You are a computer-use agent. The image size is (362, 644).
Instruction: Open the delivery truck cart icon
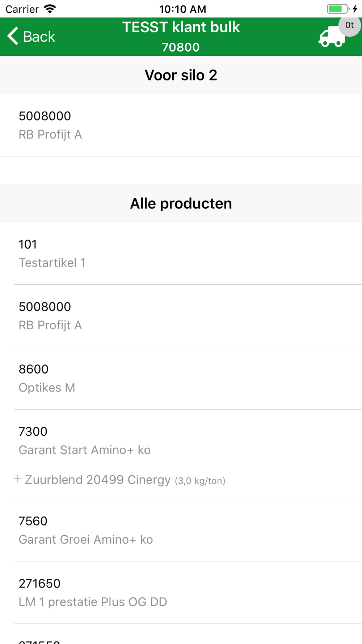click(331, 37)
